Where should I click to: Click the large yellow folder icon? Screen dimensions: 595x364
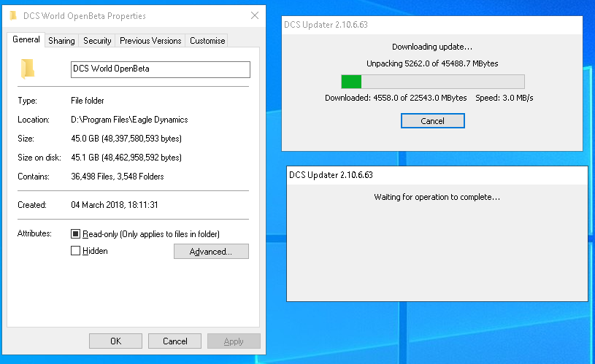[x=28, y=69]
